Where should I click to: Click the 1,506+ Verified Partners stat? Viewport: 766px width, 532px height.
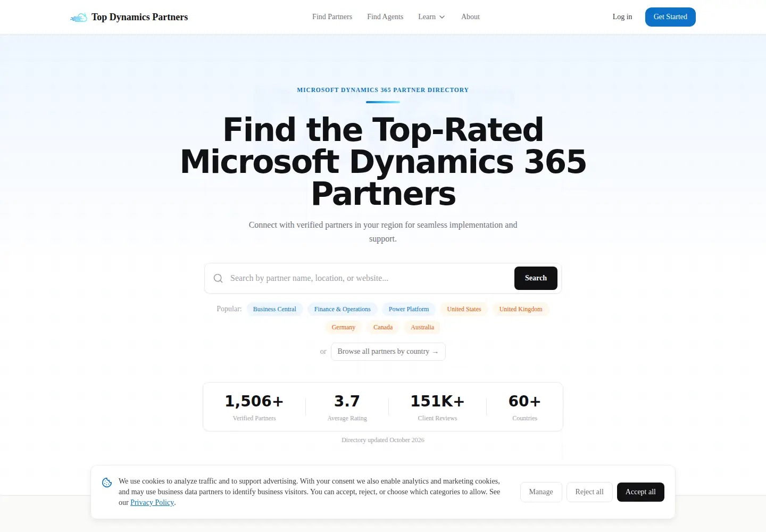pos(254,407)
